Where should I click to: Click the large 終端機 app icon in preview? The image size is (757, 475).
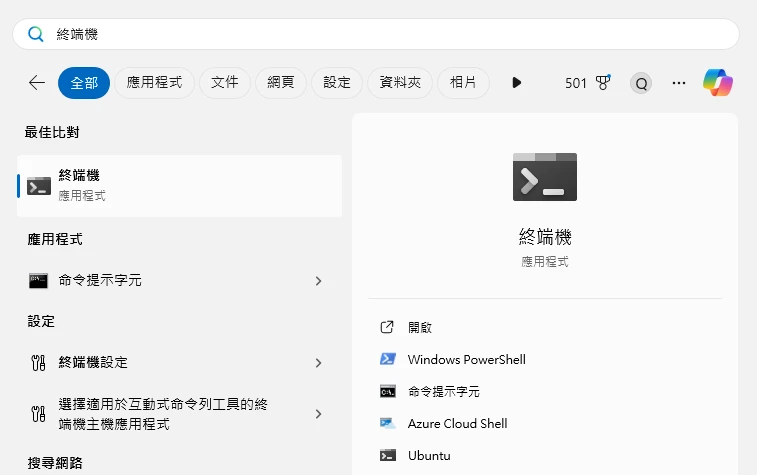(x=545, y=177)
